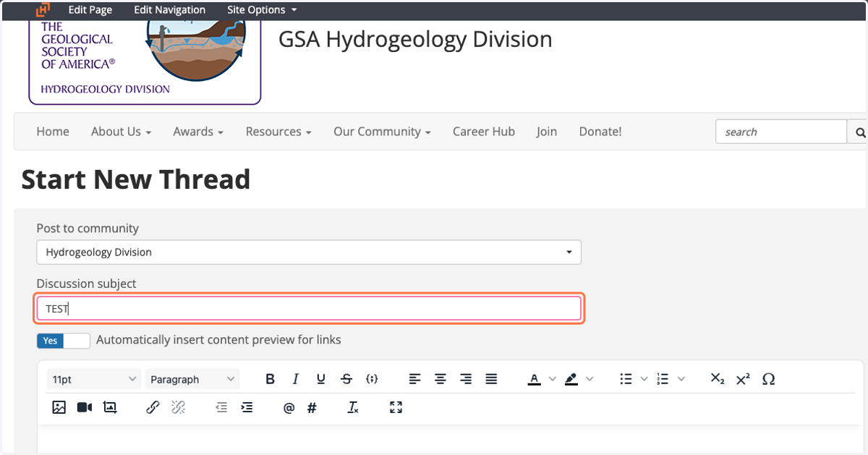Insert an image into the post
This screenshot has width=868, height=455.
(59, 407)
